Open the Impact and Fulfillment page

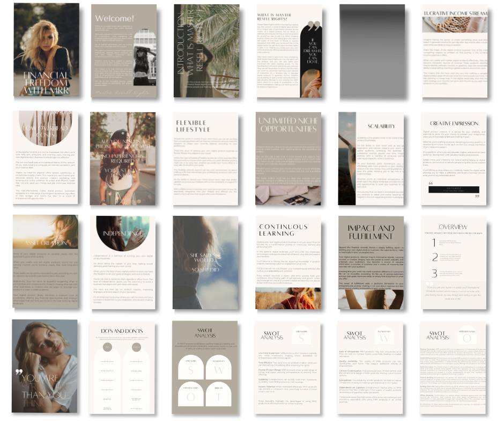[371, 263]
